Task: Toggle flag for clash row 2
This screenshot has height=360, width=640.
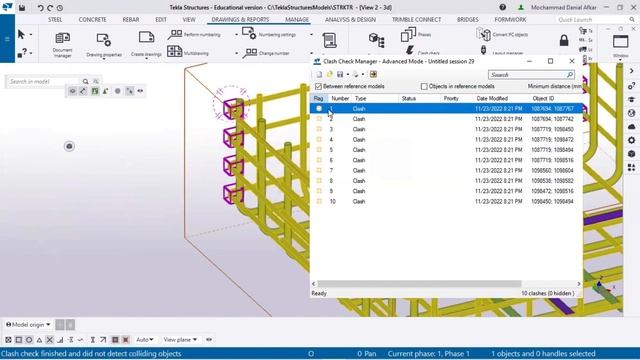Action: pyautogui.click(x=319, y=119)
